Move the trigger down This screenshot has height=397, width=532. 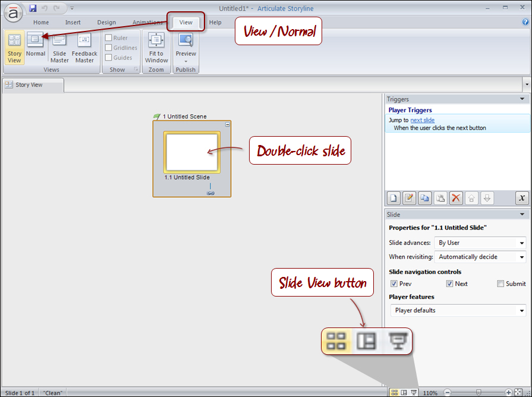[487, 198]
